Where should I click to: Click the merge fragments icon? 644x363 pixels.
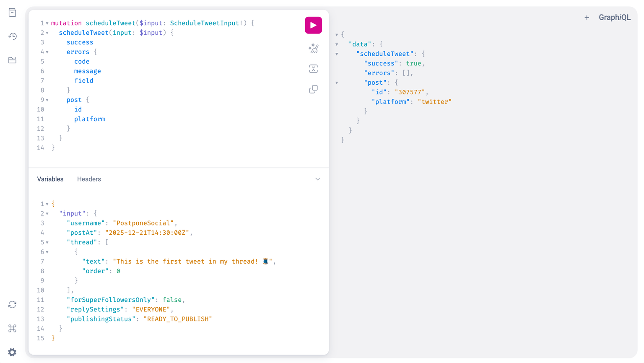313,69
